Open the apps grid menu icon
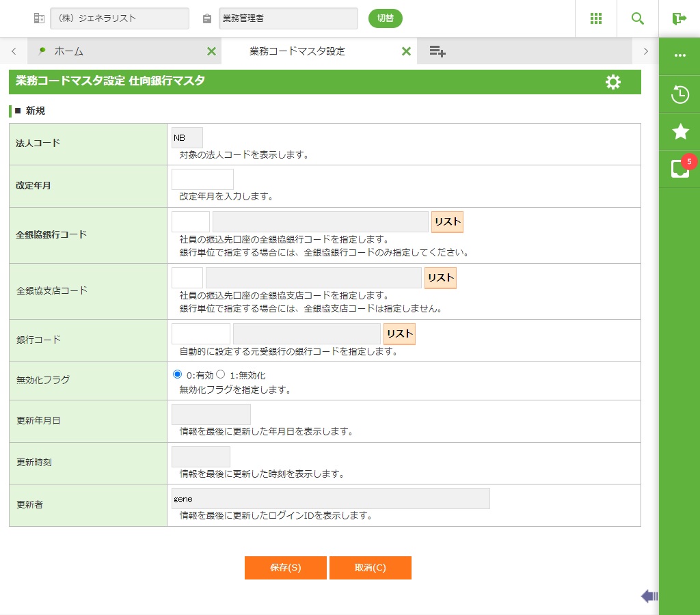Screen dimensions: 700x615 [x=595, y=18]
